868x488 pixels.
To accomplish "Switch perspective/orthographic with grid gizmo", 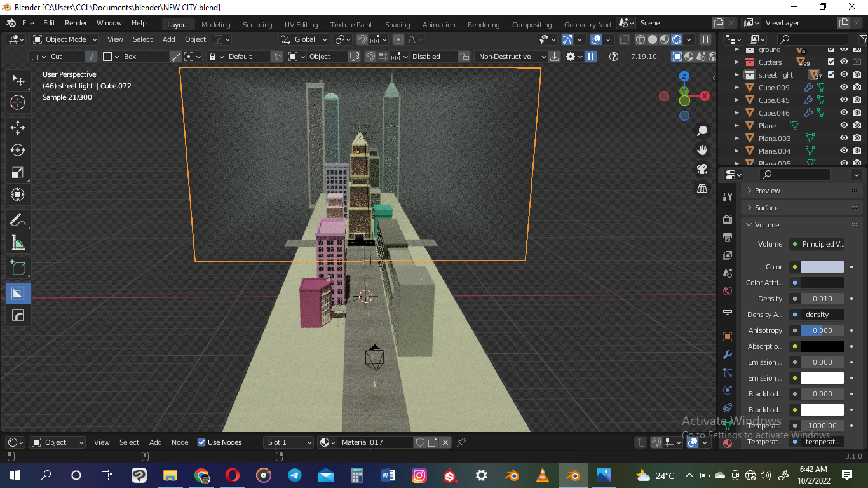I will (702, 188).
